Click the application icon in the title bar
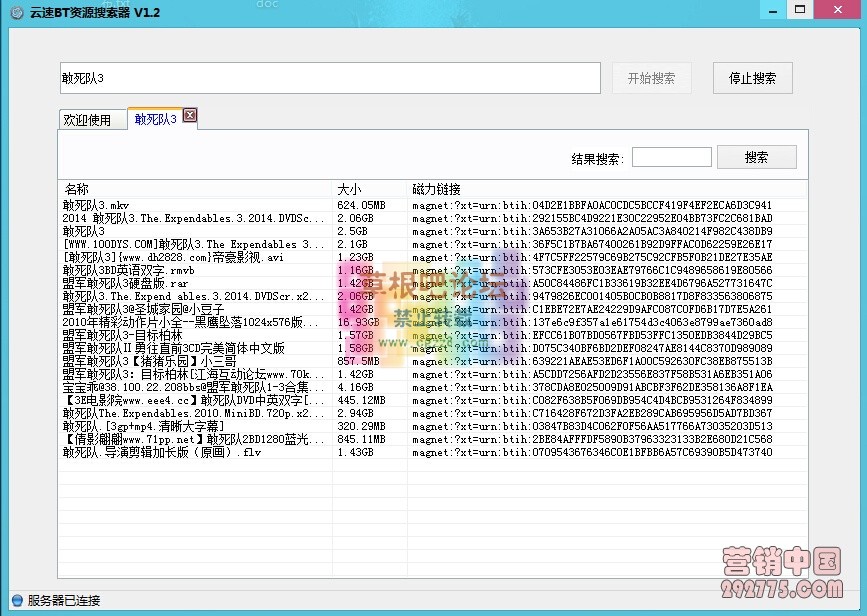This screenshot has width=867, height=616. pyautogui.click(x=17, y=12)
